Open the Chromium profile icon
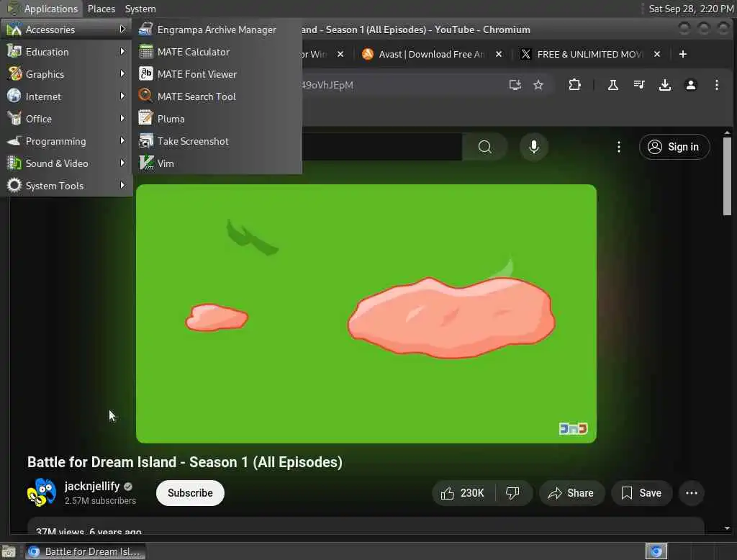The width and height of the screenshot is (737, 560). (x=690, y=85)
